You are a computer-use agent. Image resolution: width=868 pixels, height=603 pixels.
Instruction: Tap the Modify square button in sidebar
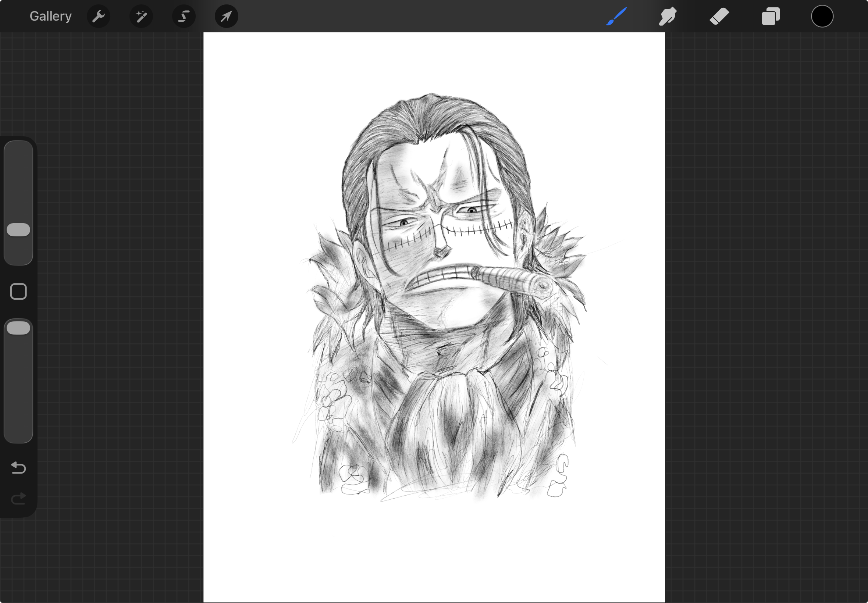[x=18, y=291]
